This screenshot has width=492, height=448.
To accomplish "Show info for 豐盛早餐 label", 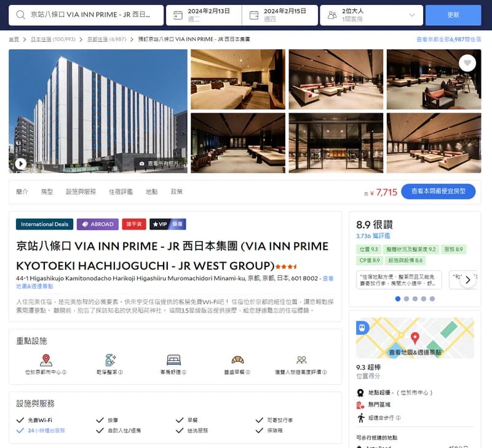I will click(248, 372).
